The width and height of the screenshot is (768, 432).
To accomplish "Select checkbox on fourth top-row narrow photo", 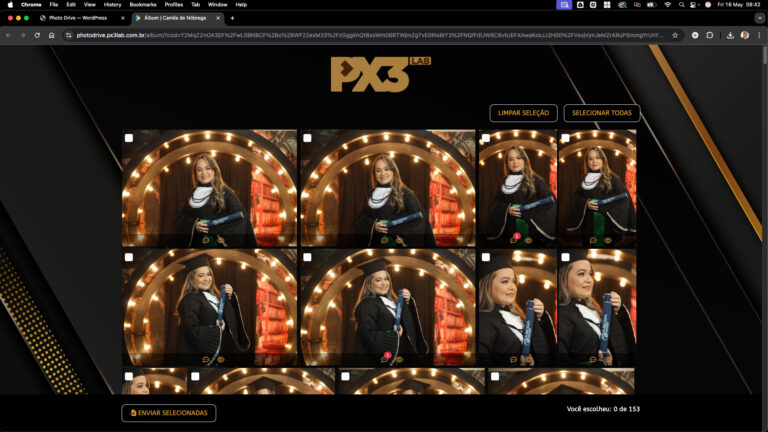I will coord(565,138).
